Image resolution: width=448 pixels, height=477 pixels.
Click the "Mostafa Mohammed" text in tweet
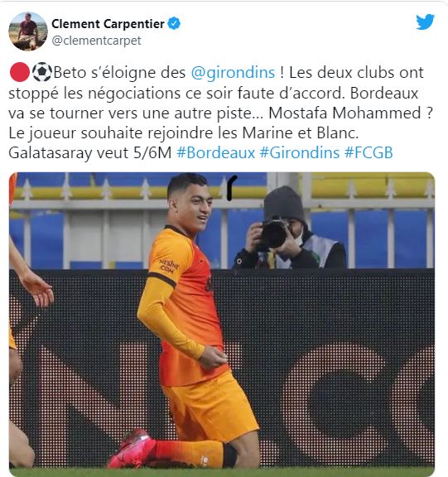pos(344,113)
